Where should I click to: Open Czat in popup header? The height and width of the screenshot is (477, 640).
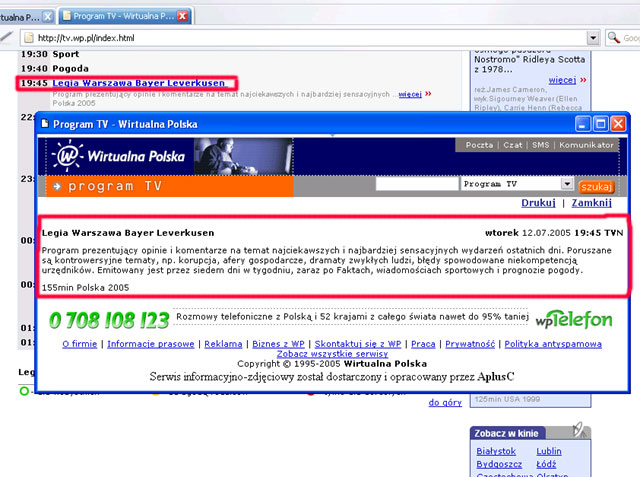pos(513,145)
